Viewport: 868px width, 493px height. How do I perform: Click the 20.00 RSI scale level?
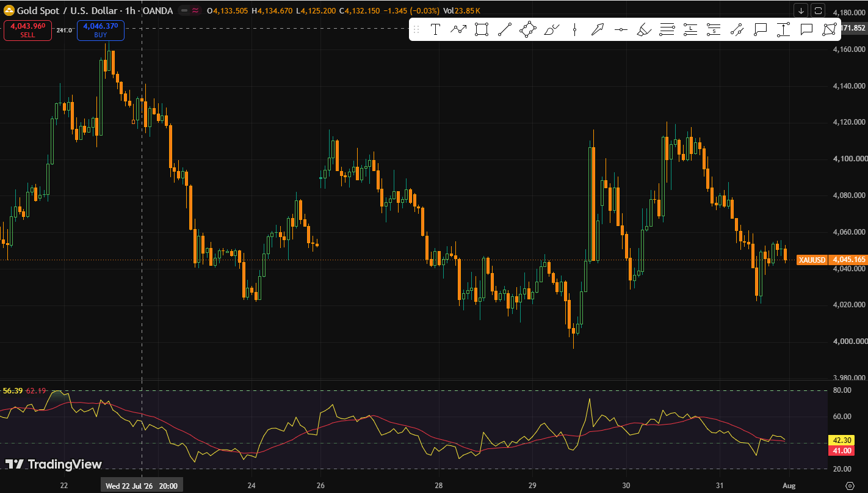(842, 469)
